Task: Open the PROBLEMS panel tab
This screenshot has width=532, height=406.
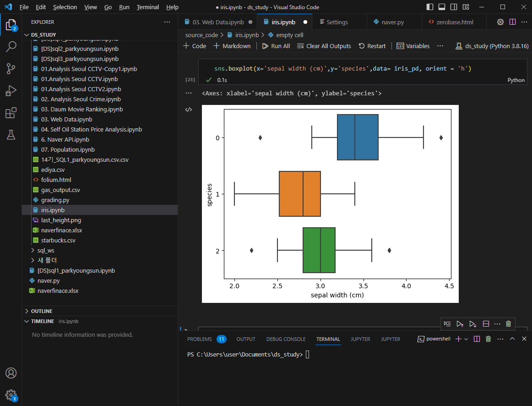Action: [x=206, y=339]
